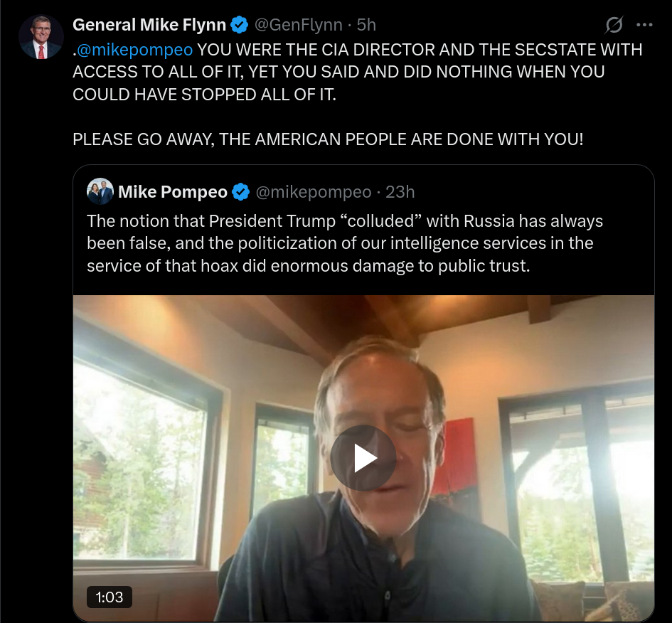Image resolution: width=672 pixels, height=623 pixels.
Task: Click the 1:03 video duration badge
Action: click(x=110, y=597)
